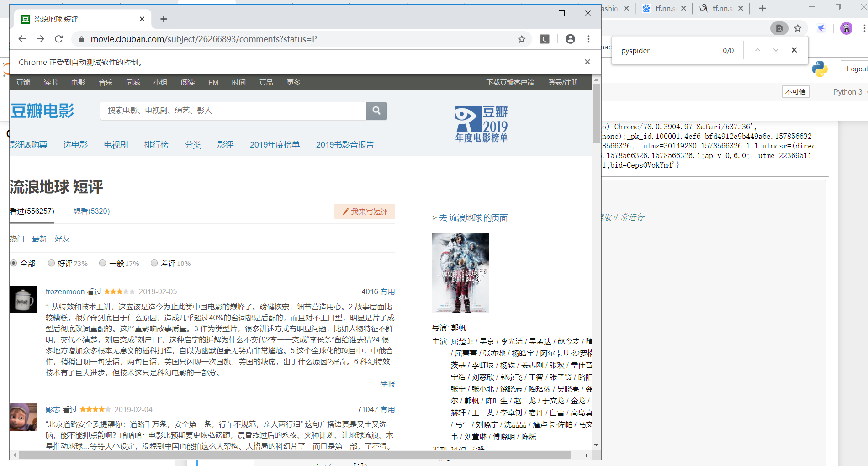
Task: Mark frozenmoon comment as 有用
Action: click(x=387, y=291)
